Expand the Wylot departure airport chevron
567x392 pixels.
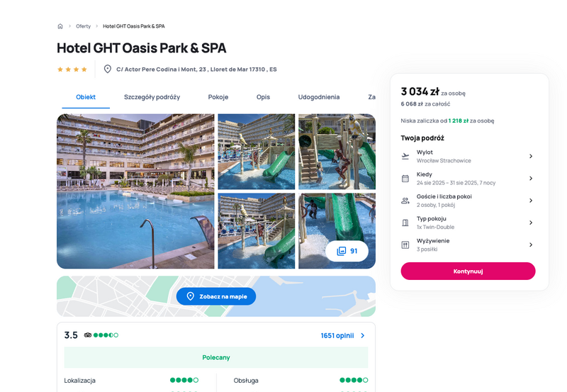click(531, 156)
